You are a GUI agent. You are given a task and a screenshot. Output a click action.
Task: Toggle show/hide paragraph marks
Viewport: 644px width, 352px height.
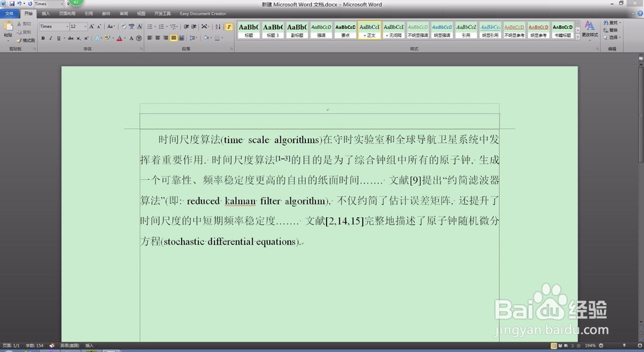229,26
